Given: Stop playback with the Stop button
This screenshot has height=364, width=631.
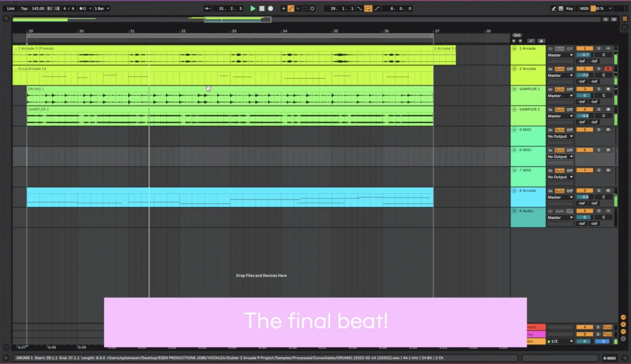Looking at the screenshot, I should coord(262,8).
